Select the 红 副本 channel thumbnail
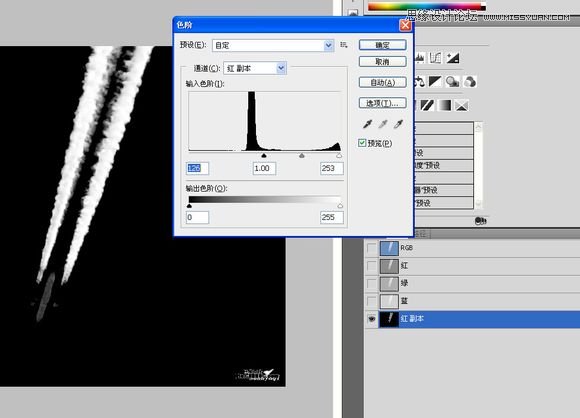 (389, 319)
